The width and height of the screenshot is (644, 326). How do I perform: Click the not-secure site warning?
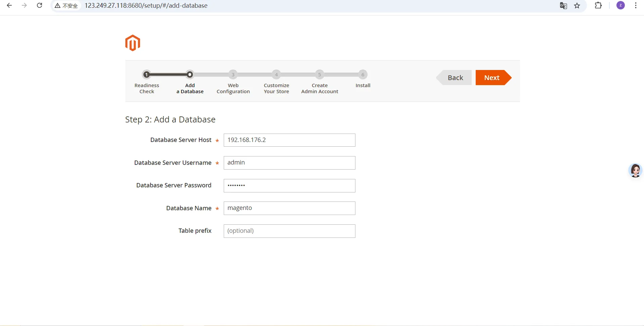point(67,5)
